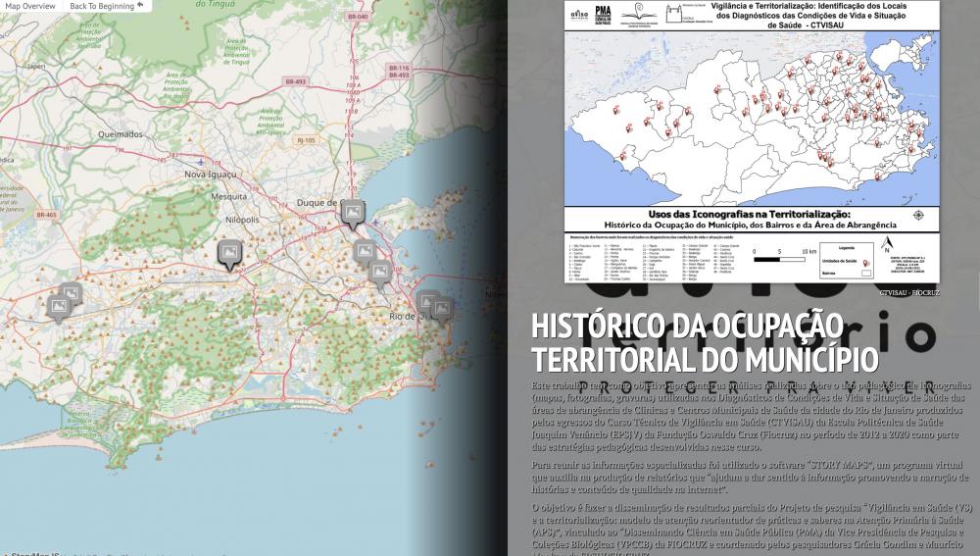The height and width of the screenshot is (556, 980).
Task: Click the CTVISAU - FIOCRUZ image caption
Action: coord(909,292)
